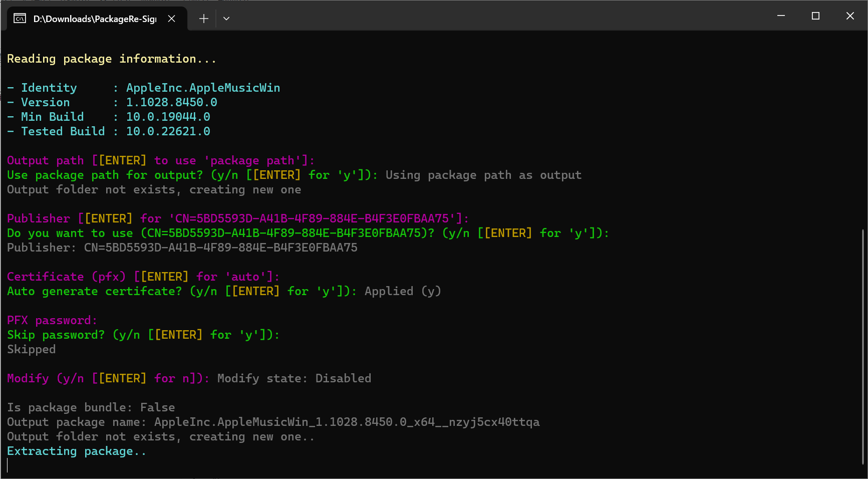Click the 'Skipped' output line

point(31,349)
